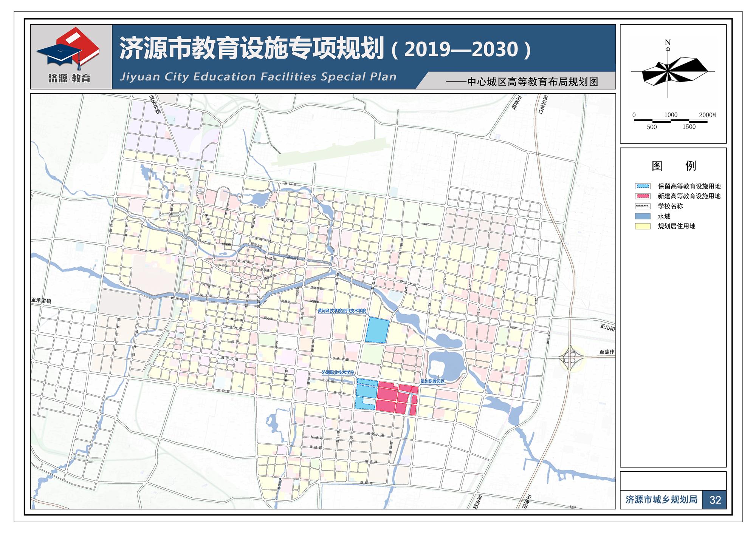The width and height of the screenshot is (756, 534).
Task: Click the 济源市城乡规划局 footer text
Action: point(661,499)
